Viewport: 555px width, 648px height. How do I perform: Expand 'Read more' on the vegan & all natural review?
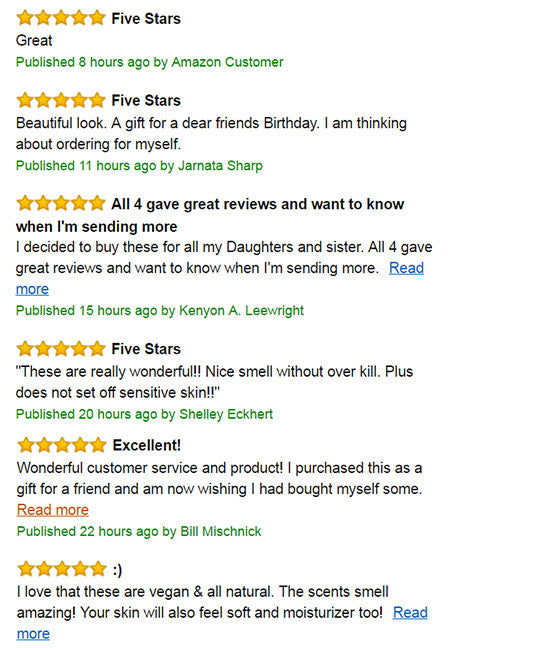tap(410, 612)
